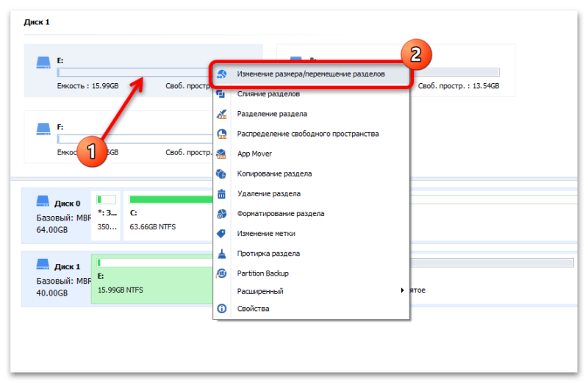Screen dimensions: 588x383
Task: Choose Форматирование раздела
Action: click(311, 213)
